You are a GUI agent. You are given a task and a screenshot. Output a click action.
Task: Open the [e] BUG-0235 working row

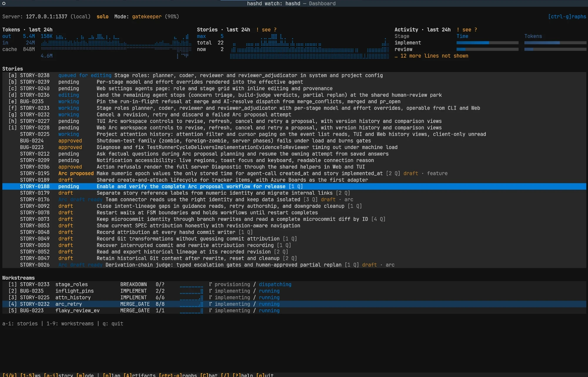pyautogui.click(x=294, y=101)
